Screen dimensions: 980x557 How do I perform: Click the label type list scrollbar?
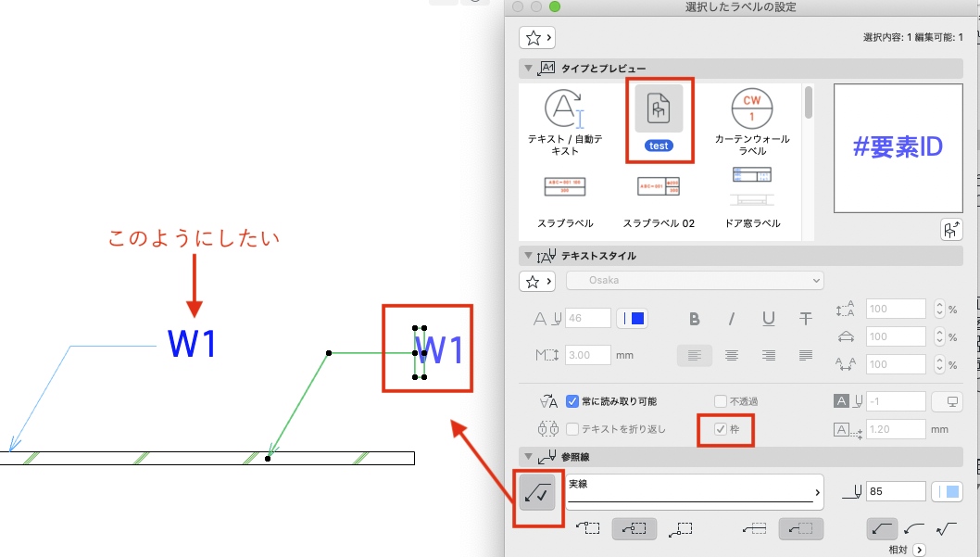[808, 103]
